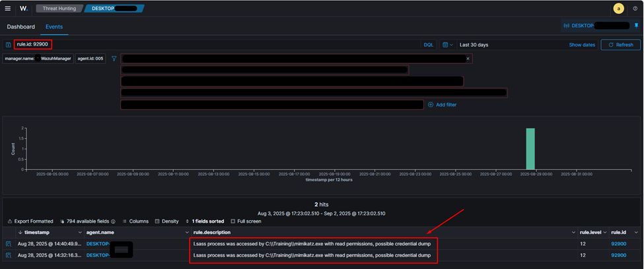The image size is (644, 269).
Task: Inspect the first event row details icon
Action: (9, 244)
